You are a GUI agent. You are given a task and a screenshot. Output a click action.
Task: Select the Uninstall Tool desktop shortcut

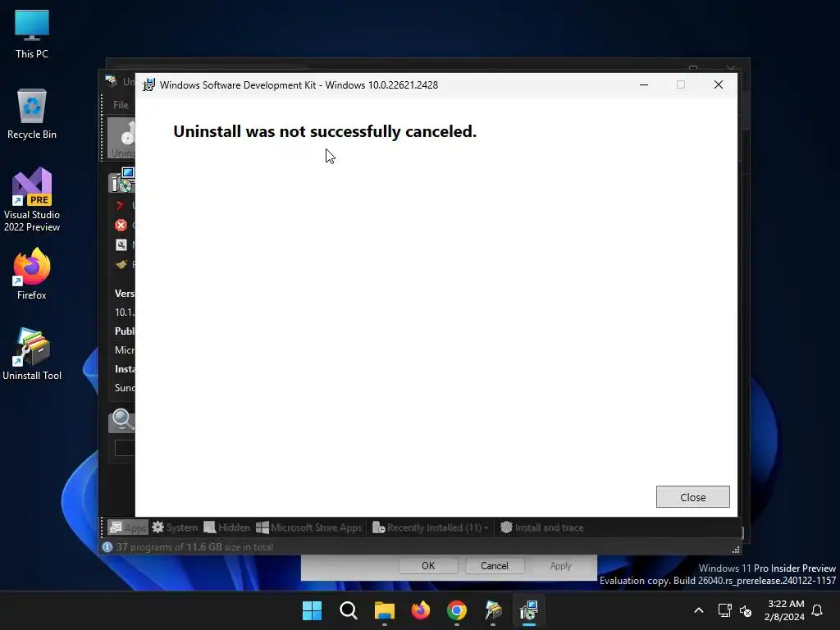(x=32, y=354)
